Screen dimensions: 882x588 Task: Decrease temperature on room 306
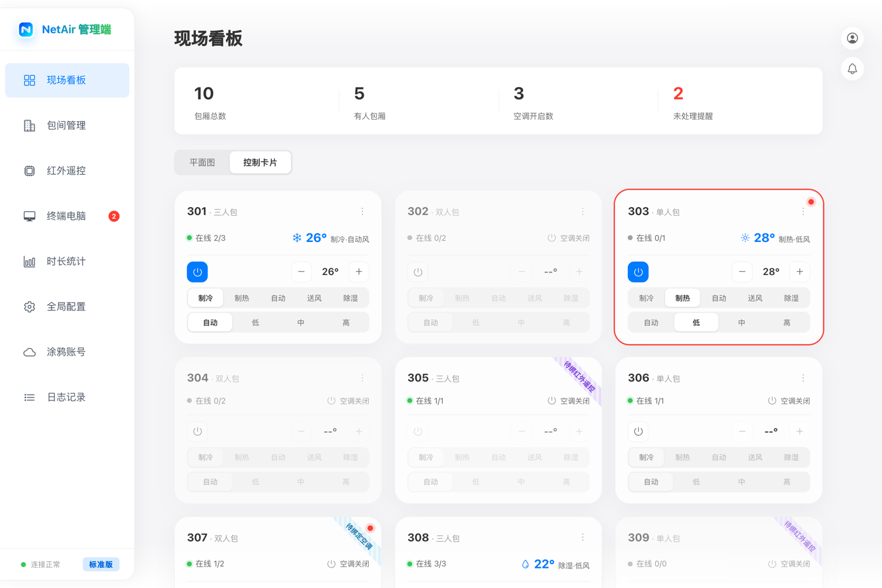tap(742, 431)
